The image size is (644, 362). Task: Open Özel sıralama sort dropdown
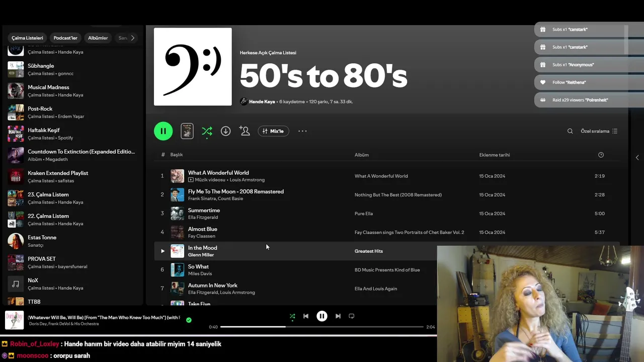tap(599, 131)
